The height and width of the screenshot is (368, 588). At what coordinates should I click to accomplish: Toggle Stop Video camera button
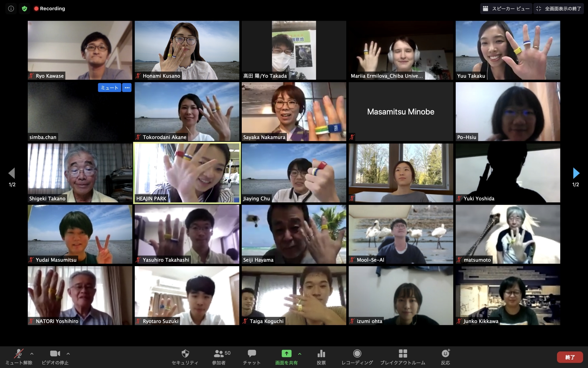(55, 353)
